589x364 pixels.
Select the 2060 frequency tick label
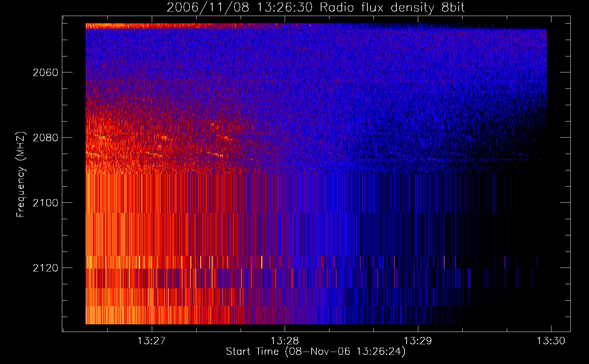tap(46, 72)
